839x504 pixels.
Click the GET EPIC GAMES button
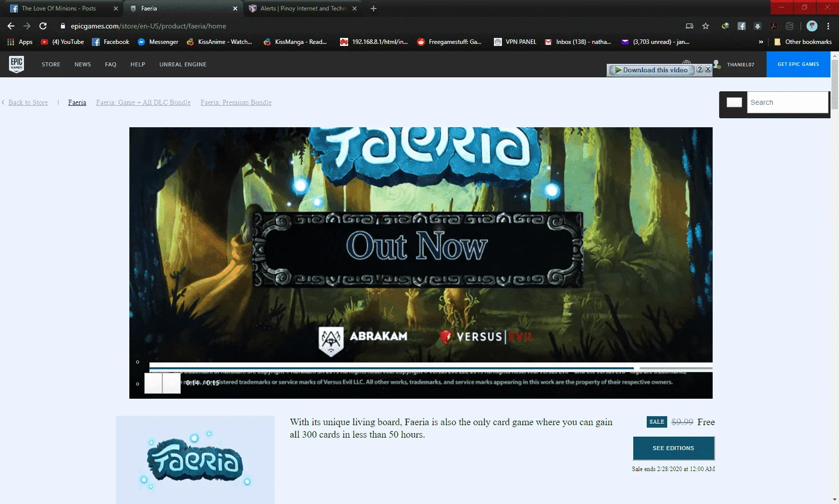click(798, 64)
